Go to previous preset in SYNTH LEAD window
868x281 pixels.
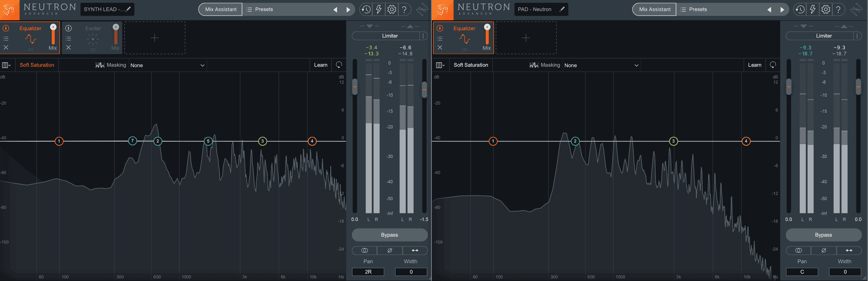[335, 10]
